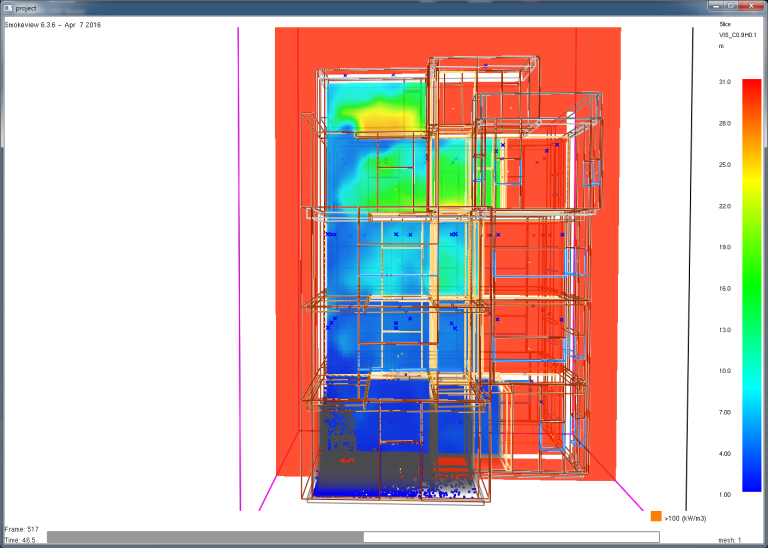This screenshot has width=768, height=548.
Task: Pick the 16.0 value on the colorbar scale
Action: [724, 288]
